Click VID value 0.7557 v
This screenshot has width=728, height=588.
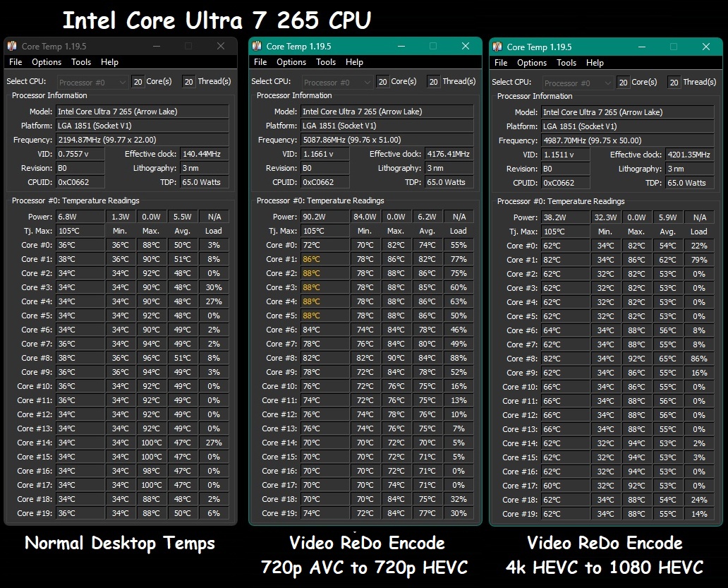[80, 154]
